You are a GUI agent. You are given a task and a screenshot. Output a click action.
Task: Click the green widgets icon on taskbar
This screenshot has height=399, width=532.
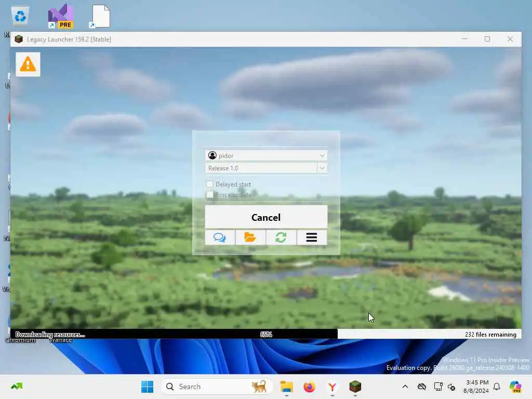coord(17,387)
